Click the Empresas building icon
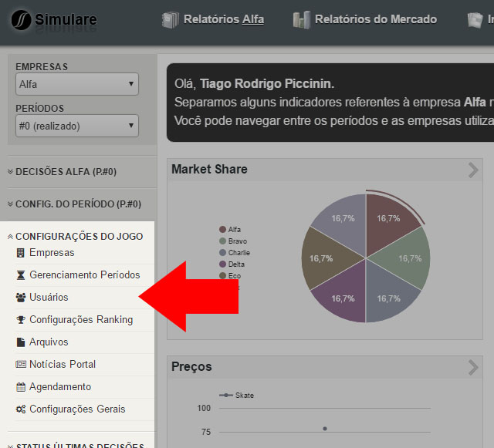The image size is (494, 448). coord(21,253)
